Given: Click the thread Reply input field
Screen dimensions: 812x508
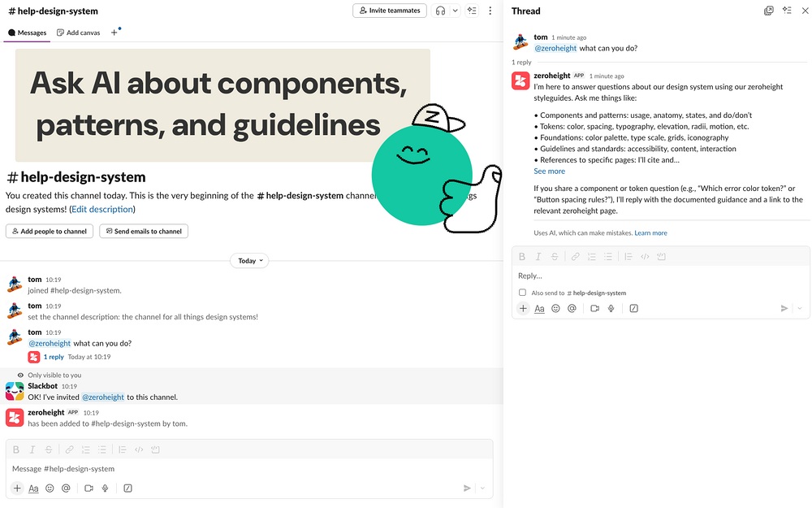Looking at the screenshot, I should (661, 276).
